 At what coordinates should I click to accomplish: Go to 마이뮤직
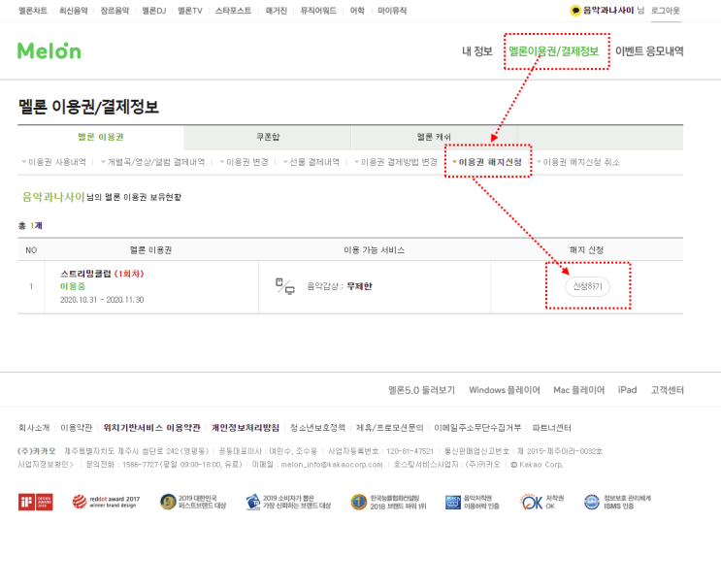[392, 11]
